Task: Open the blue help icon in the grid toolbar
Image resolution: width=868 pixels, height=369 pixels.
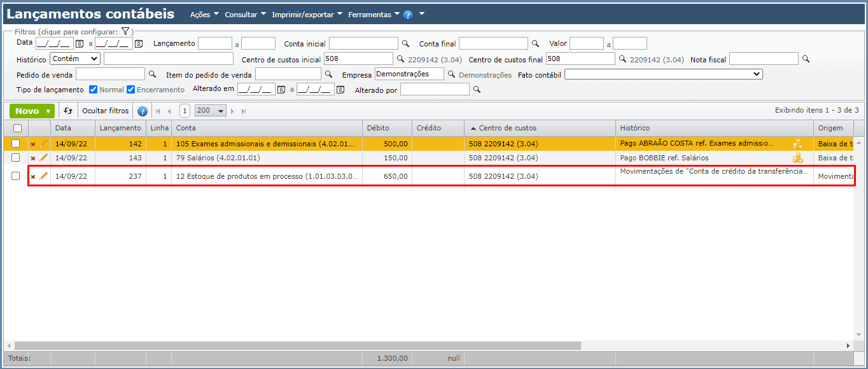Action: pos(143,111)
